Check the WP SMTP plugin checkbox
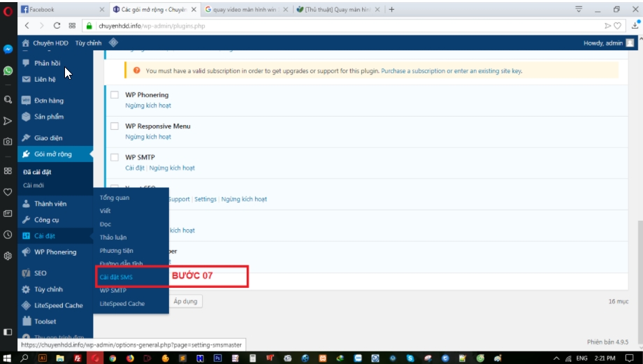The height and width of the screenshot is (364, 643). pyautogui.click(x=115, y=158)
